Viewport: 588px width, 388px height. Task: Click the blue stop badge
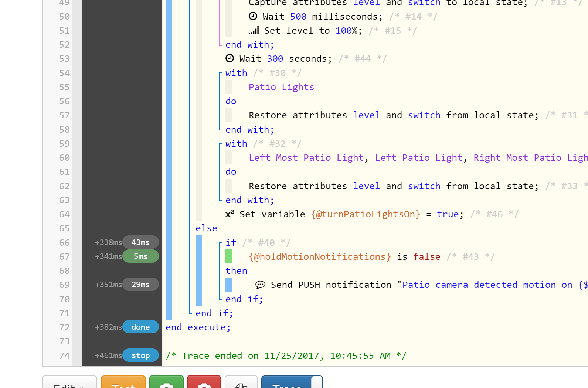point(140,355)
